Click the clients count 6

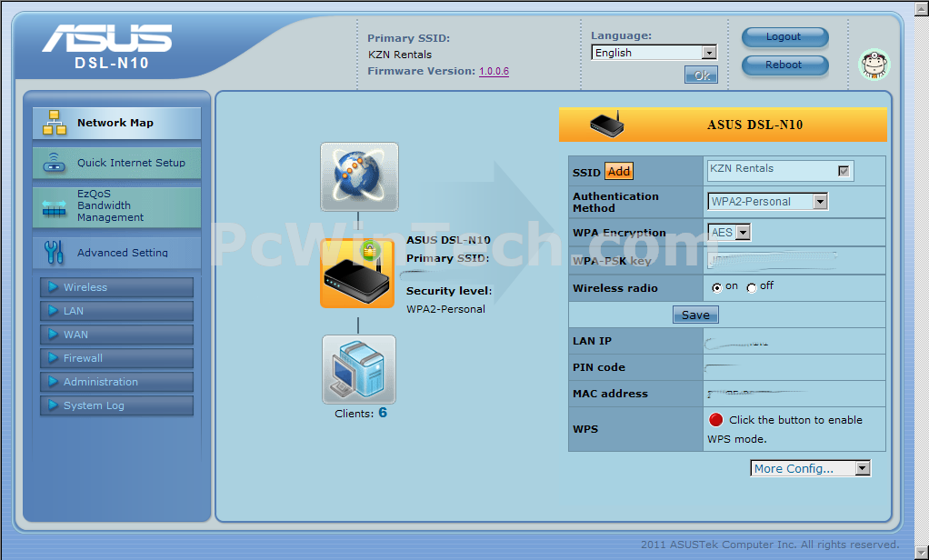pos(383,413)
